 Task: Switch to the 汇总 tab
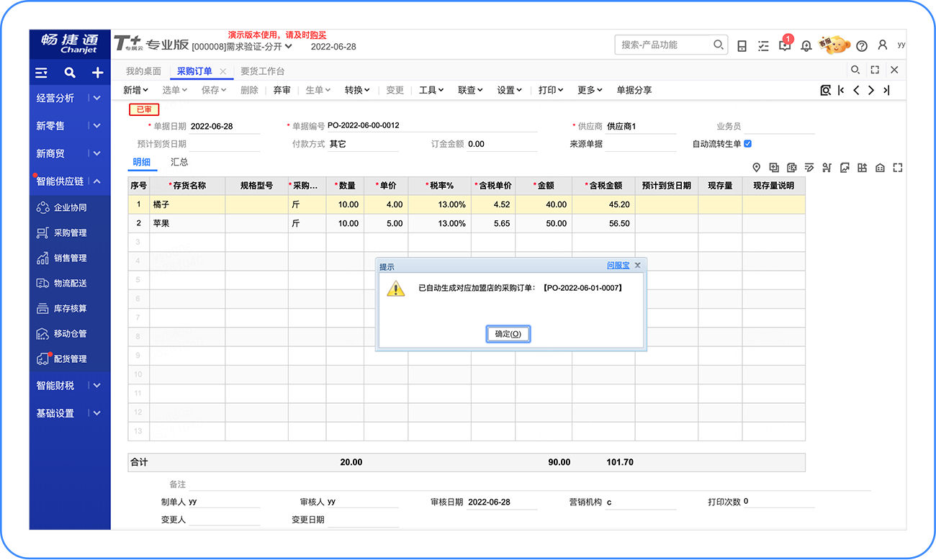pos(179,163)
